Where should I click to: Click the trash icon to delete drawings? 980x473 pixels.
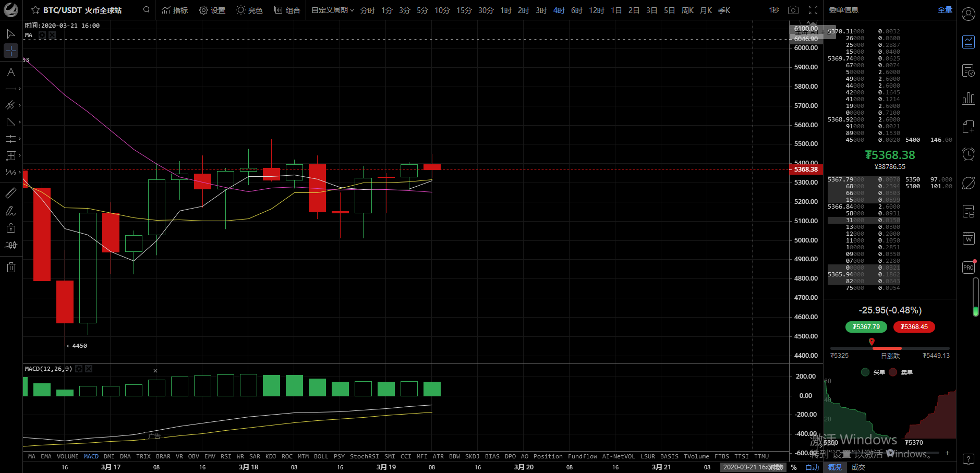tap(11, 268)
